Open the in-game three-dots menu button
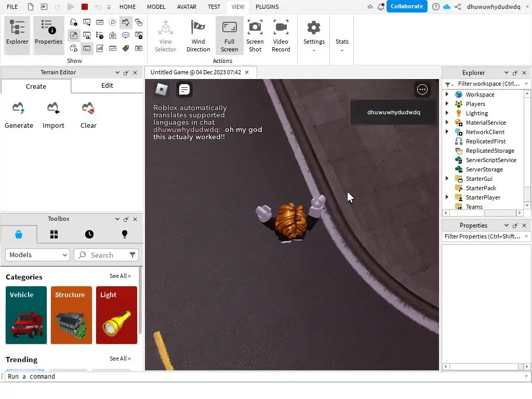This screenshot has height=399, width=532. 422,89
